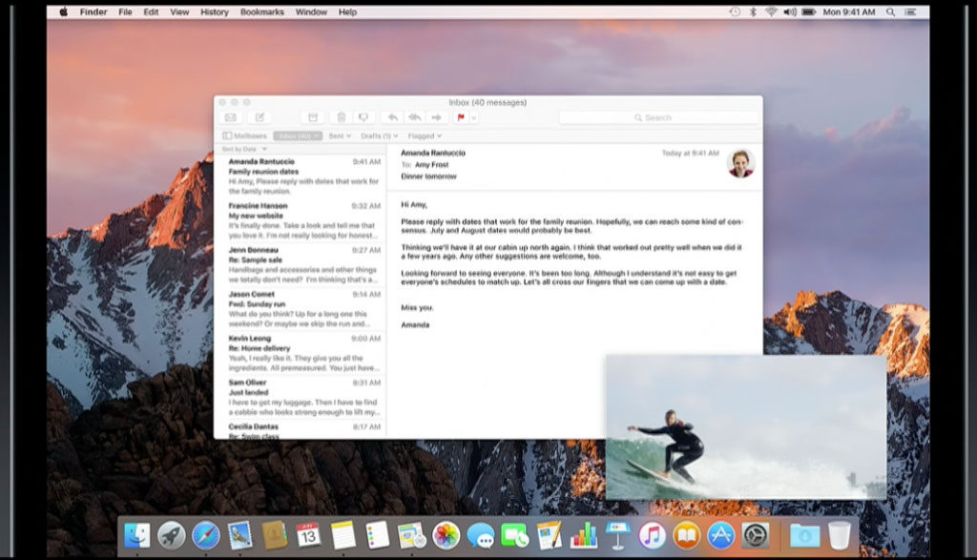The height and width of the screenshot is (560, 977).
Task: Open the Drafts (1) mailbox dropdown
Action: (x=379, y=135)
